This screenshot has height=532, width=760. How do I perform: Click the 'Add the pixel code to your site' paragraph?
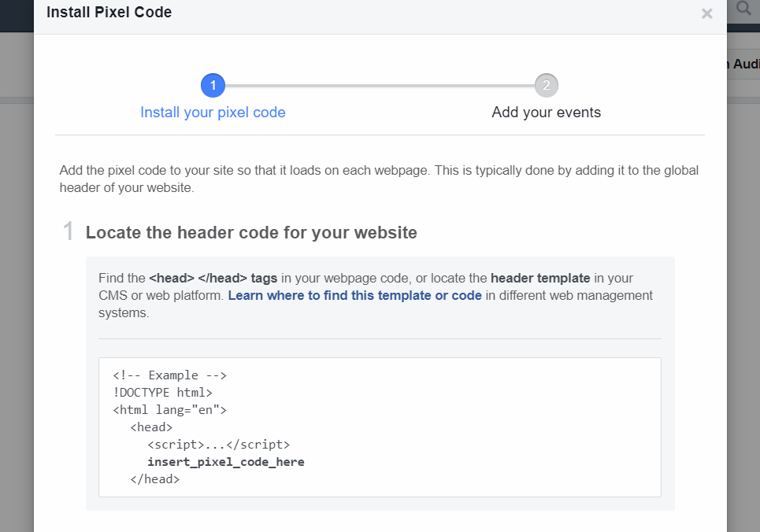point(379,179)
